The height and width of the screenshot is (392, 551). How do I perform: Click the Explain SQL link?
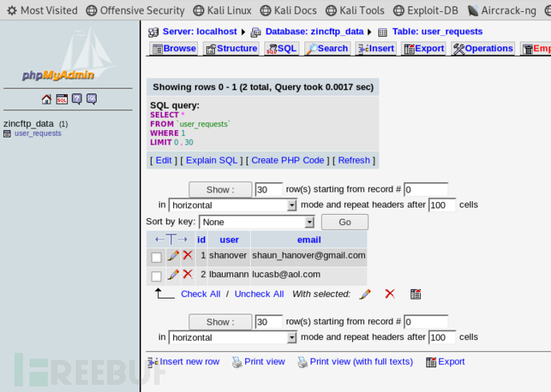(212, 160)
